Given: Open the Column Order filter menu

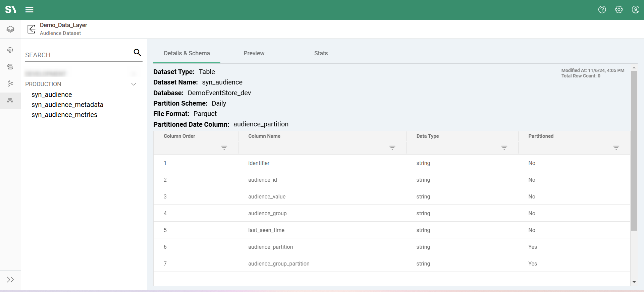Looking at the screenshot, I should [224, 148].
